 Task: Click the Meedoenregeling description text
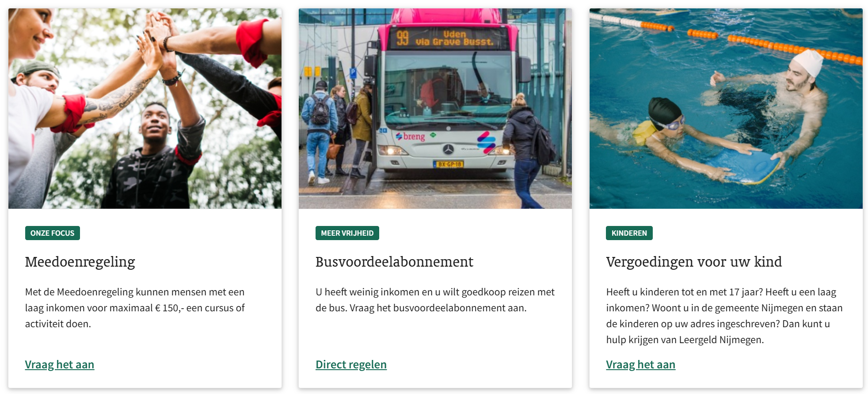click(135, 308)
